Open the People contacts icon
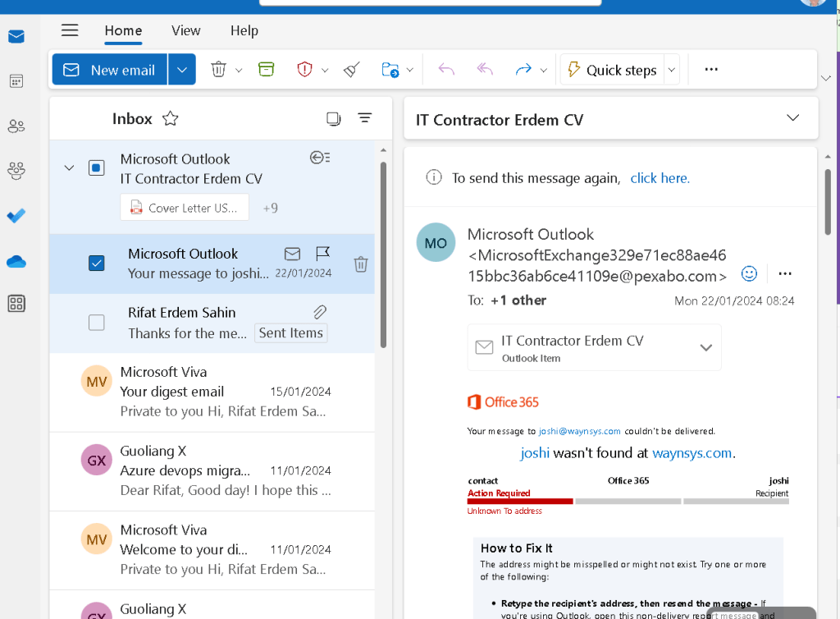 tap(16, 126)
